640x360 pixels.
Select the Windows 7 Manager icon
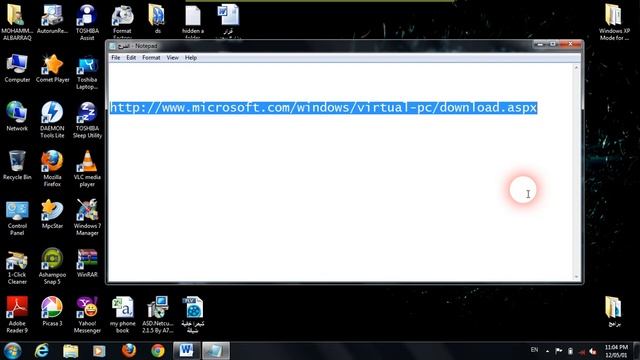[x=87, y=218]
